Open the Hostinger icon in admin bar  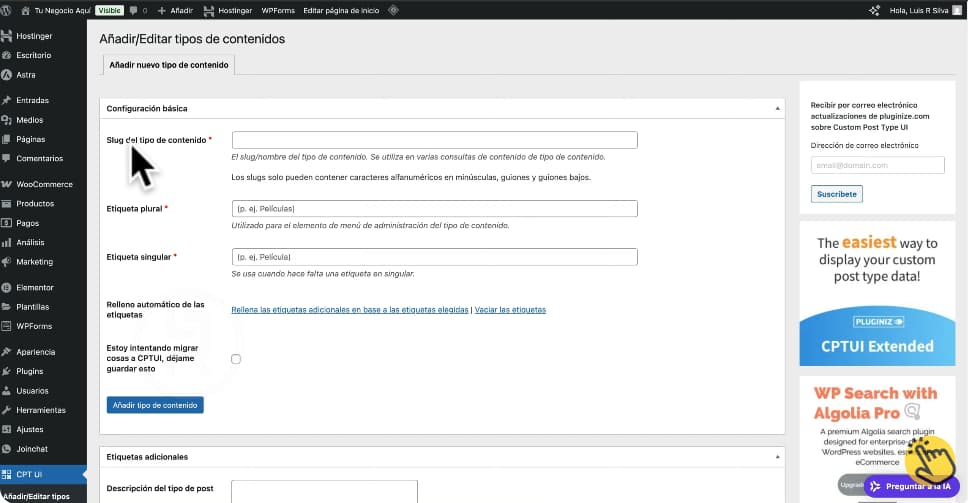209,10
